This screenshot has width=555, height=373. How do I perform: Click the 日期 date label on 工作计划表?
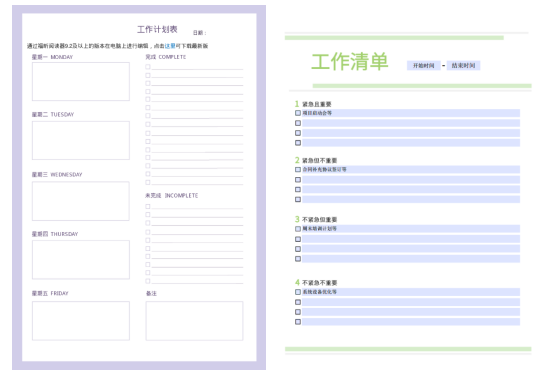click(x=199, y=33)
